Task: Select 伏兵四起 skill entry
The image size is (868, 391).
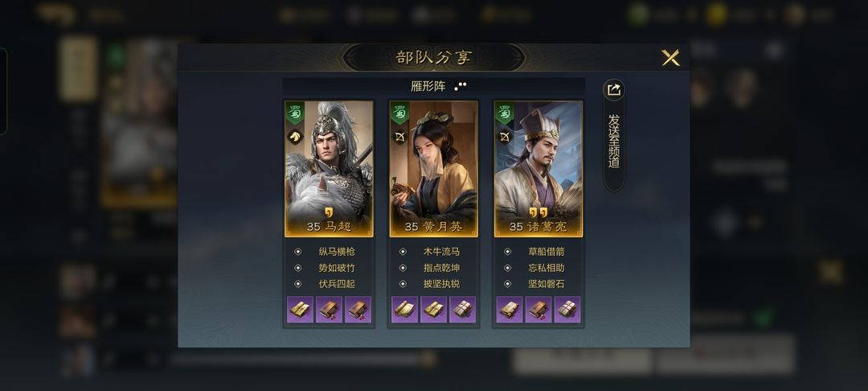Action: coord(337,283)
